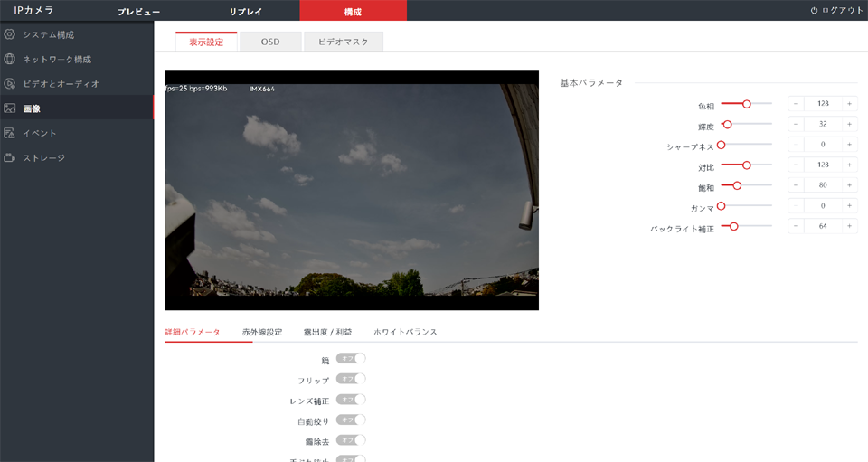Increase 色相 value with plus button
This screenshot has height=462, width=868.
(849, 104)
